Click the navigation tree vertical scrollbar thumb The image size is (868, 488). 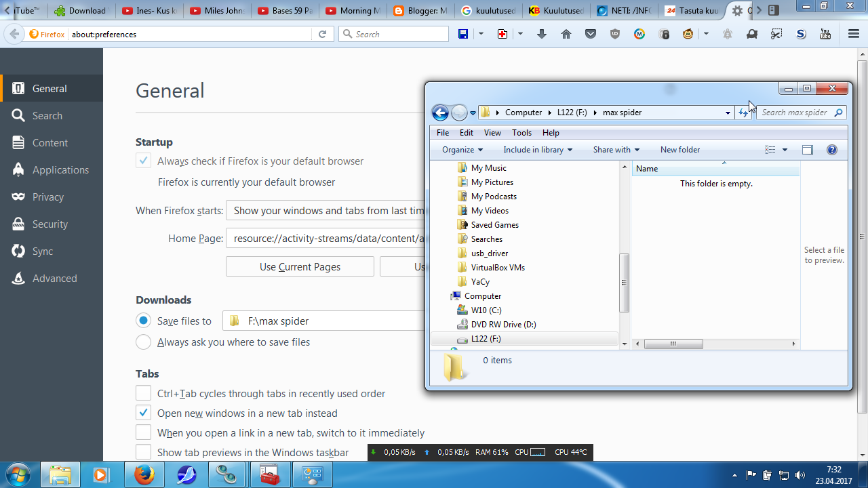pos(625,283)
